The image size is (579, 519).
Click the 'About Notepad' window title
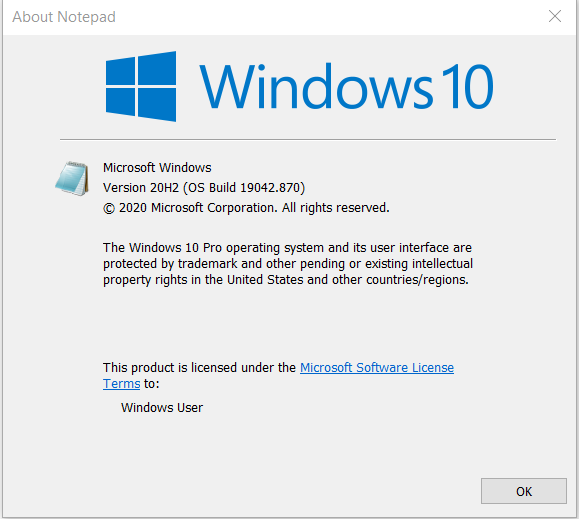[x=64, y=17]
